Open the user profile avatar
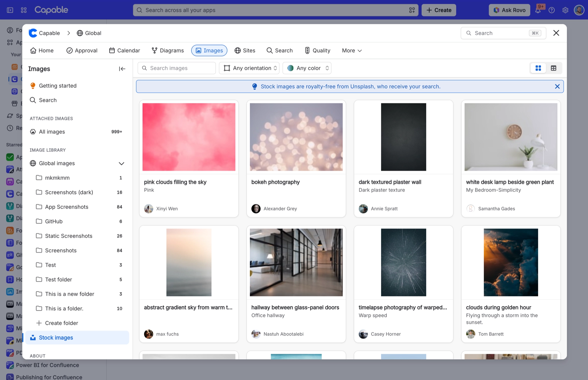Screen dimensions: 588x380 (x=579, y=10)
